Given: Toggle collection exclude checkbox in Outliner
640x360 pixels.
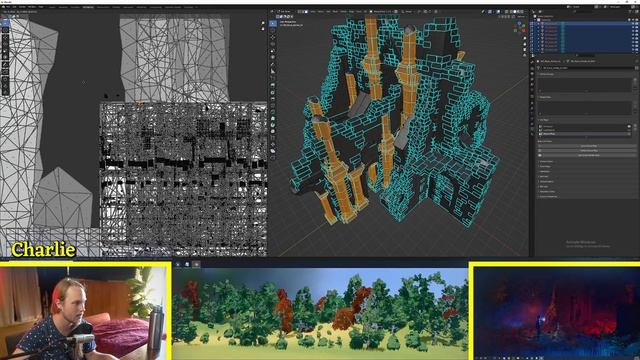Looking at the screenshot, I should point(629,20).
